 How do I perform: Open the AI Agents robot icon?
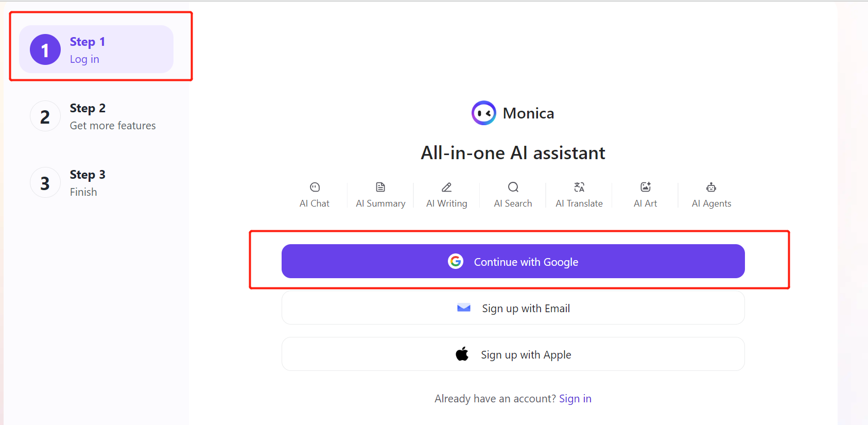click(x=711, y=187)
